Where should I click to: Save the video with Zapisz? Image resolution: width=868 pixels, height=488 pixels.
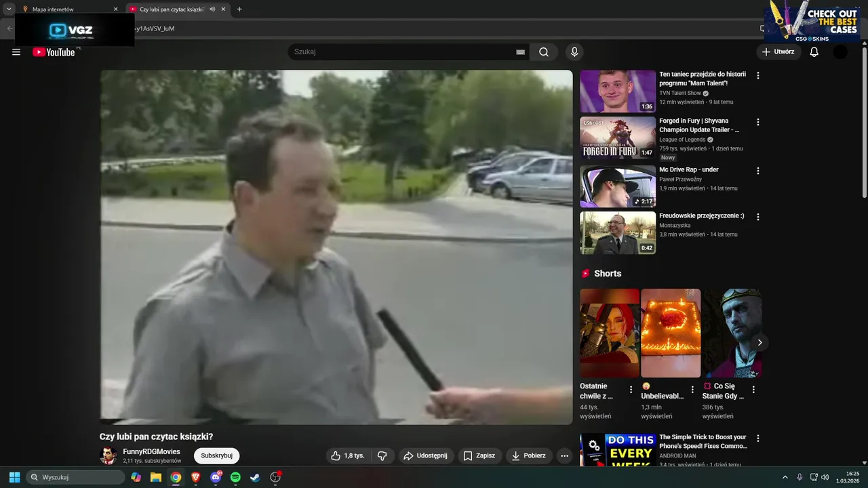[x=479, y=456]
